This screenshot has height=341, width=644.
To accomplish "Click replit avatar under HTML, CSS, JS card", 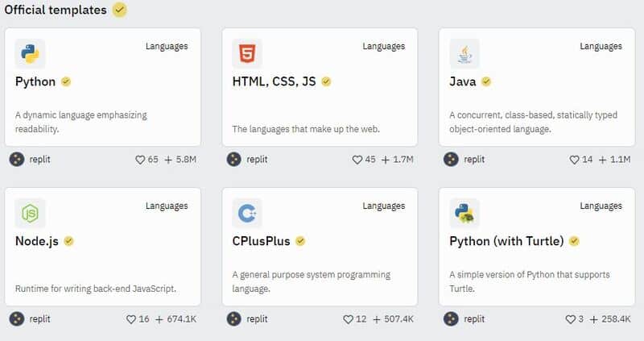I will tap(234, 159).
